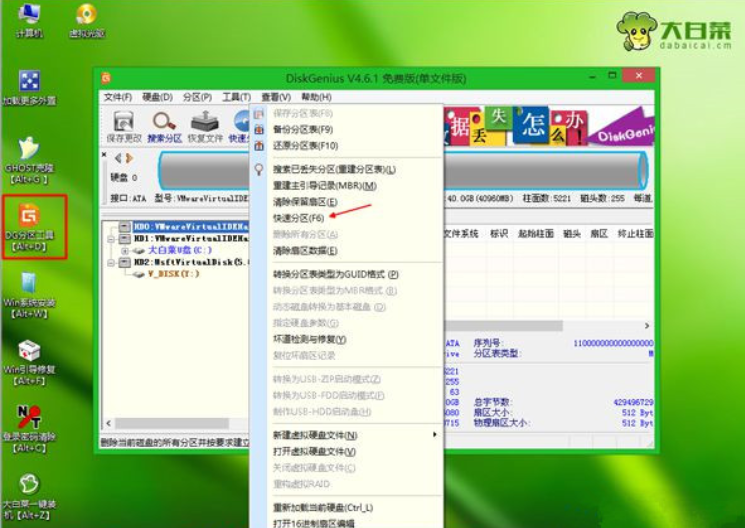Screen dimensions: 745x528
Task: Close the disk bar panel with small x
Action: pos(104,154)
